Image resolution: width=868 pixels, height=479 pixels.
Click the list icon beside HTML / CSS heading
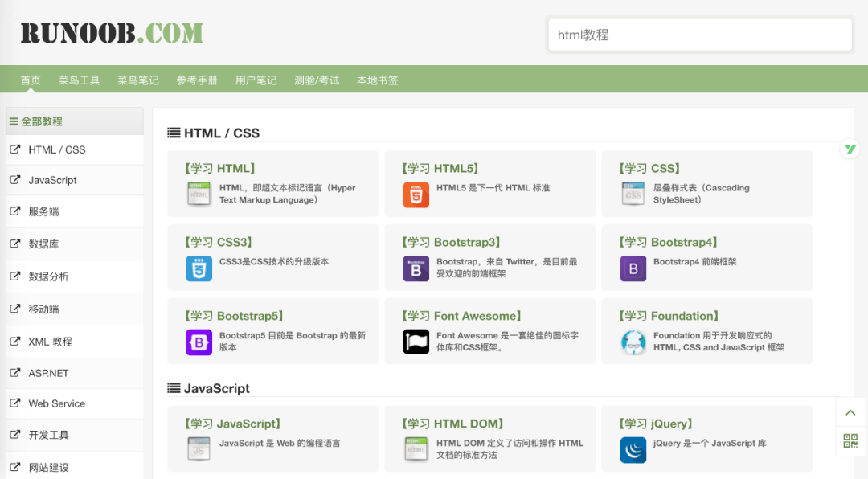(x=174, y=133)
